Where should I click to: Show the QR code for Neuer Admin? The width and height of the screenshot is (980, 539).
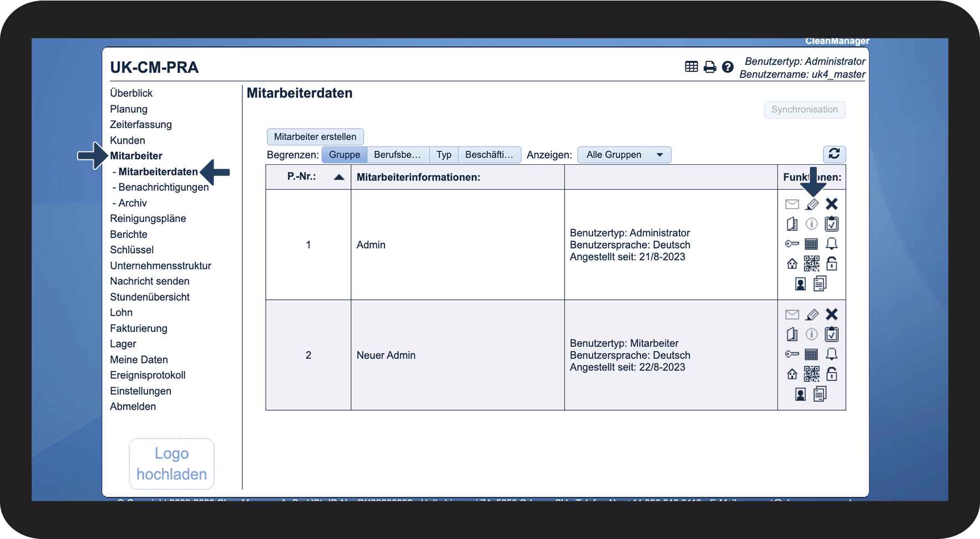(811, 374)
